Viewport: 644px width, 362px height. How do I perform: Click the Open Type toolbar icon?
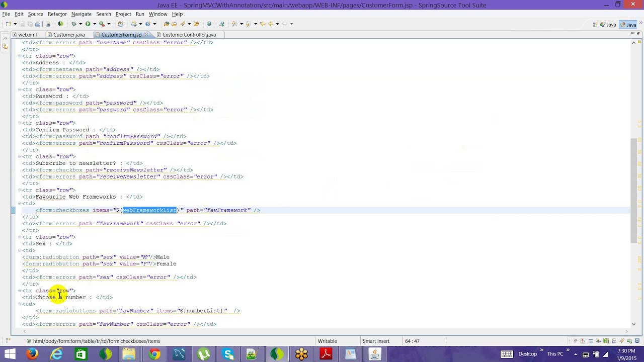tap(166, 24)
